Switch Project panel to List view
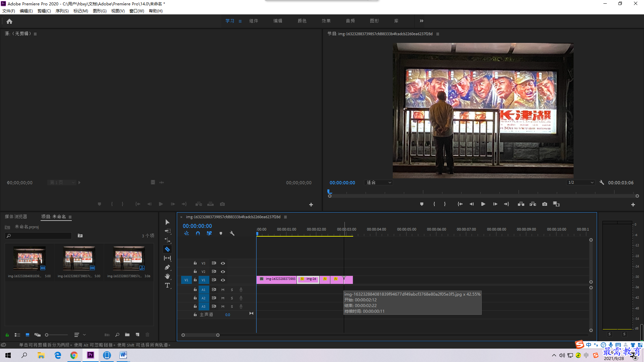Screen dimensions: 644x362 tap(17, 335)
